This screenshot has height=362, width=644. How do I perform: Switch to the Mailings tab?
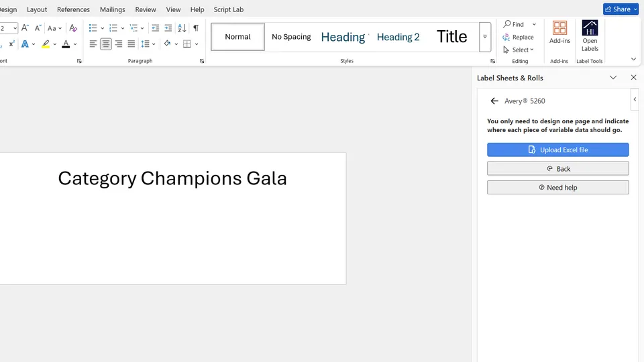pos(112,9)
